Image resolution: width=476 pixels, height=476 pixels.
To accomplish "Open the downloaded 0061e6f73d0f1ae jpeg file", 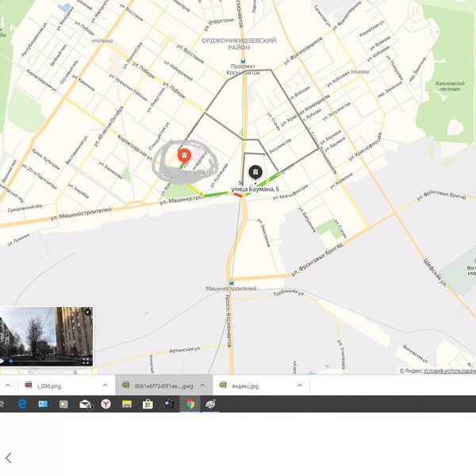I will (x=157, y=386).
